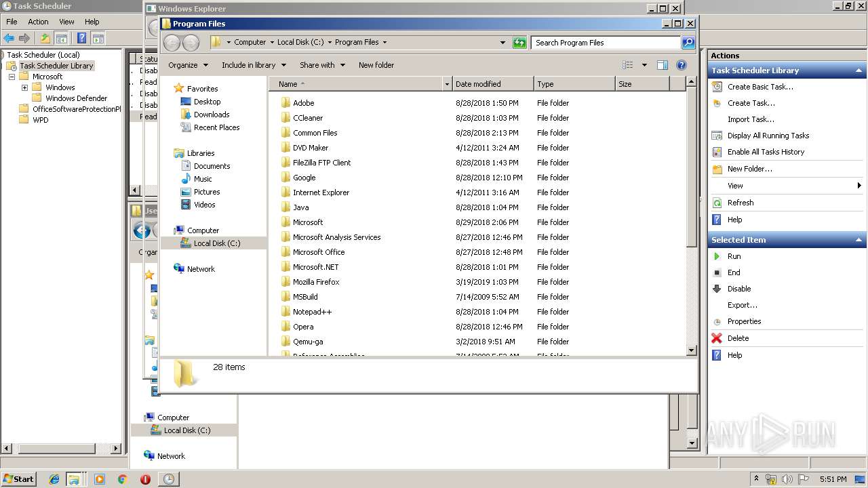Click Start button
Viewport: 868px width, 488px height.
[18, 479]
